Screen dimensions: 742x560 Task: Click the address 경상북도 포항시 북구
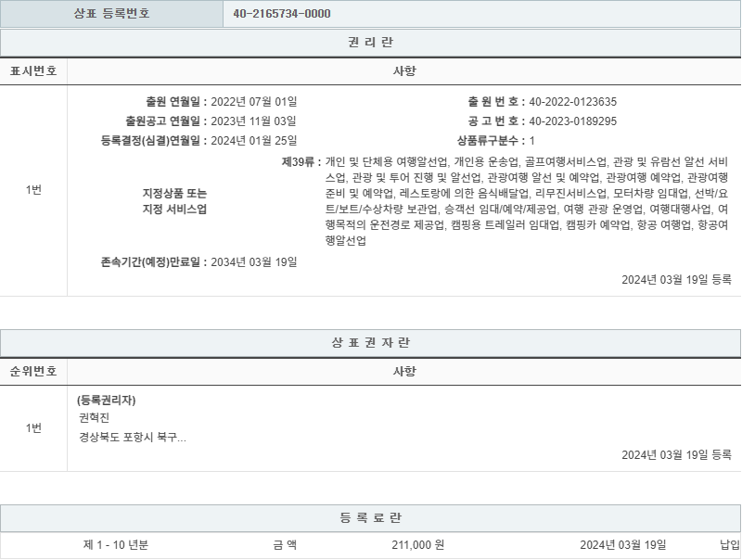[x=132, y=437]
